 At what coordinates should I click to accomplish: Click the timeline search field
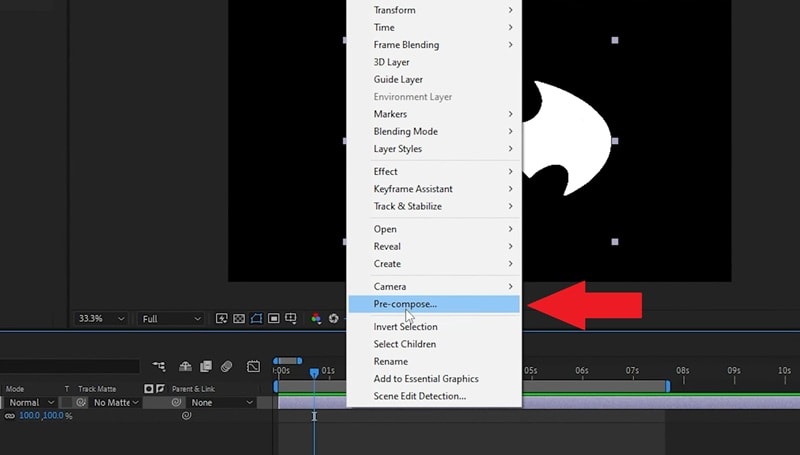[69, 366]
